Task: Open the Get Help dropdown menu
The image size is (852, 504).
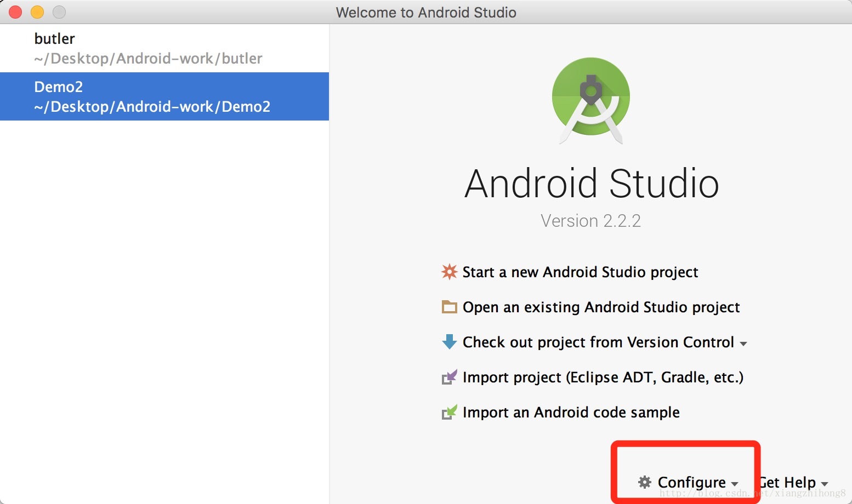Action: (793, 483)
